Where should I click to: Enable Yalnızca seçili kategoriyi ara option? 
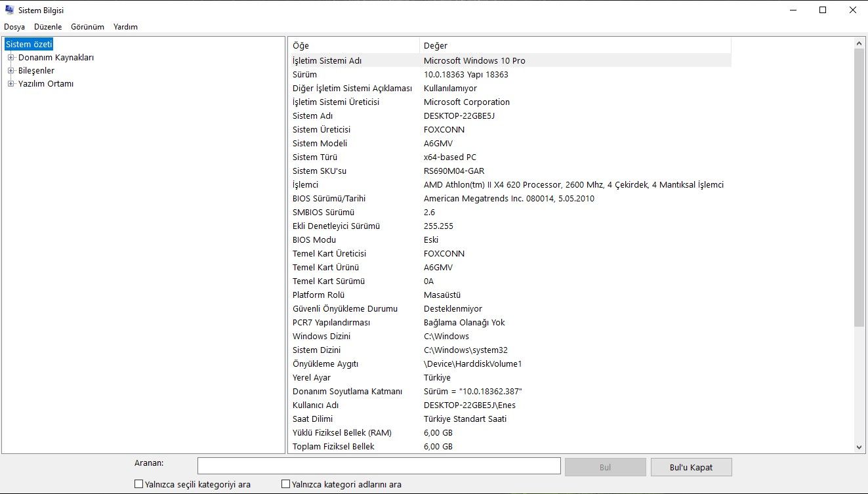(x=138, y=484)
